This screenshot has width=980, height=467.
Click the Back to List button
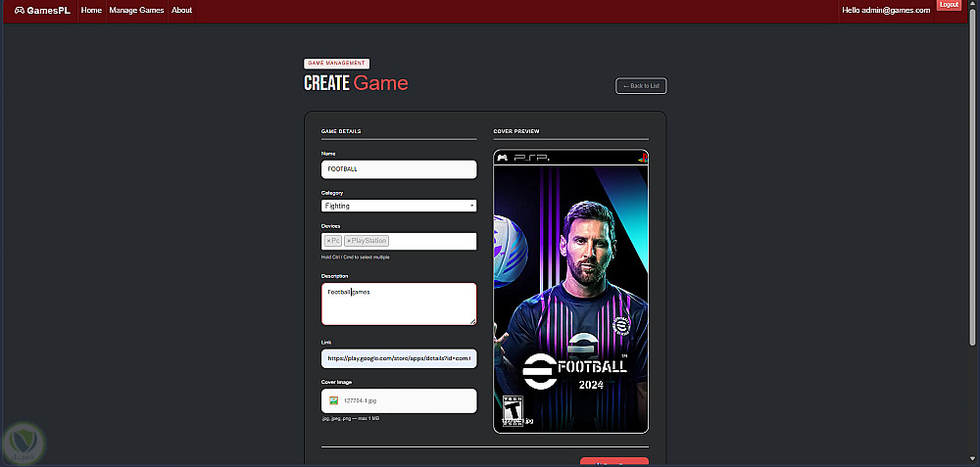pos(641,86)
